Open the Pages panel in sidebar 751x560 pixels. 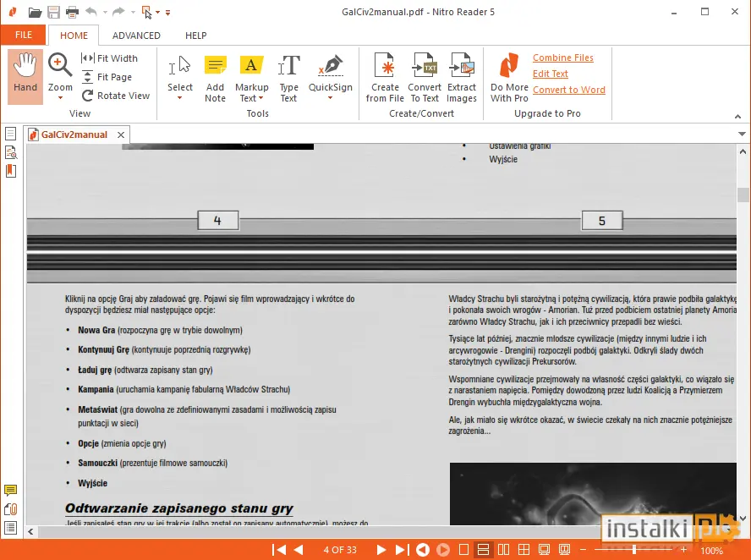click(10, 134)
